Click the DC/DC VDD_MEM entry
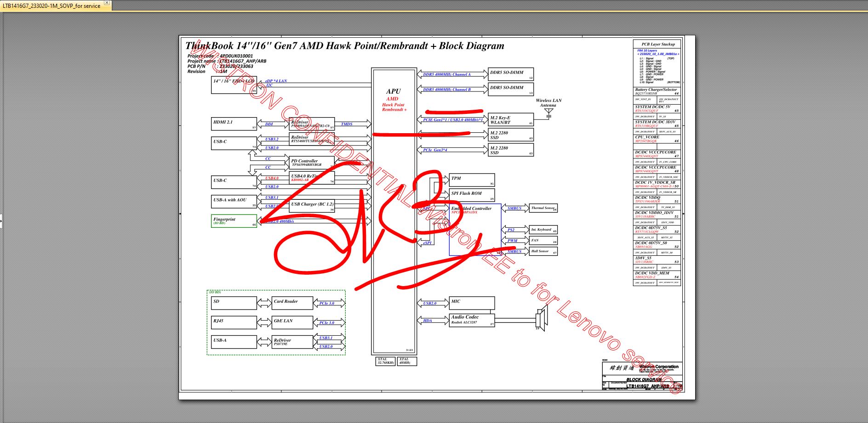 pos(657,275)
